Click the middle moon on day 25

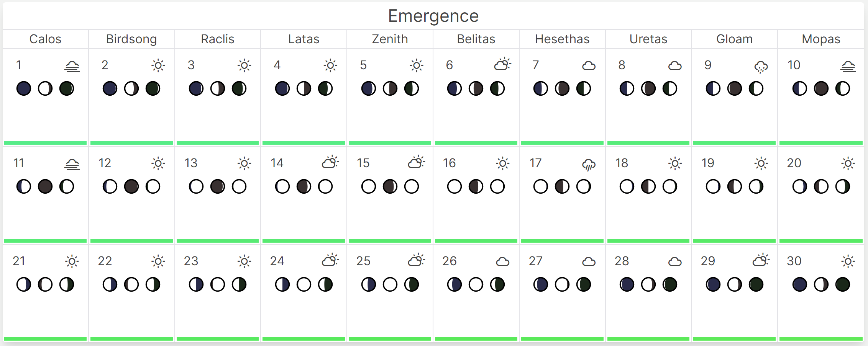(x=390, y=284)
